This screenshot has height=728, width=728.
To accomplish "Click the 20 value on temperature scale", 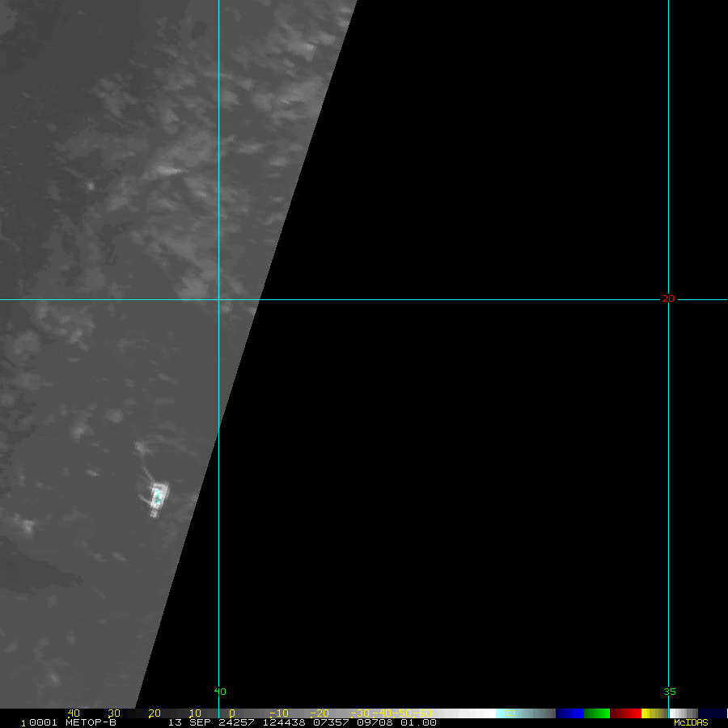I will click(x=154, y=713).
